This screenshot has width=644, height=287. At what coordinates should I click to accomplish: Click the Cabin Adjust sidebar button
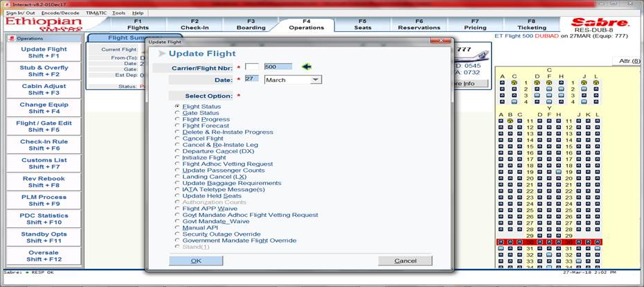pos(44,89)
